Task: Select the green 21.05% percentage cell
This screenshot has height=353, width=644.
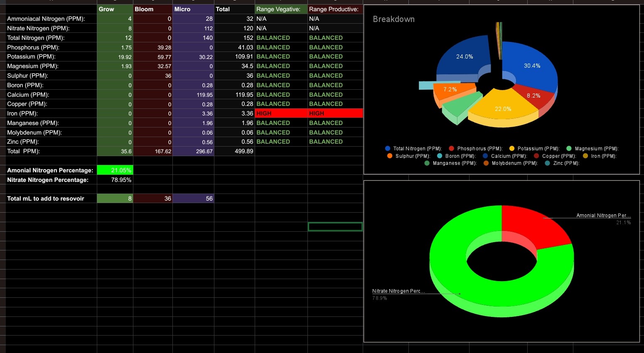Action: [115, 170]
